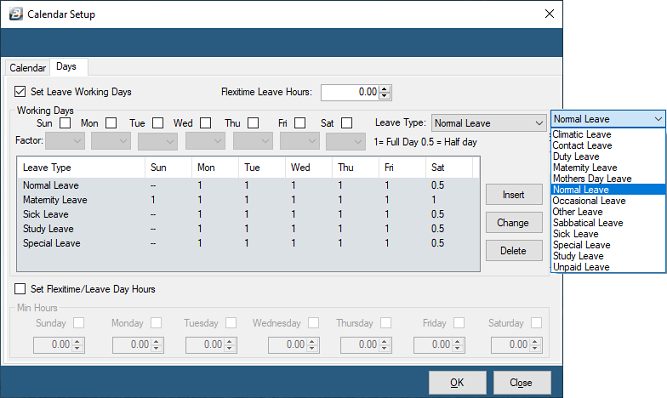Select the Special Leave row in table
This screenshot has width=667, height=398.
click(x=248, y=243)
